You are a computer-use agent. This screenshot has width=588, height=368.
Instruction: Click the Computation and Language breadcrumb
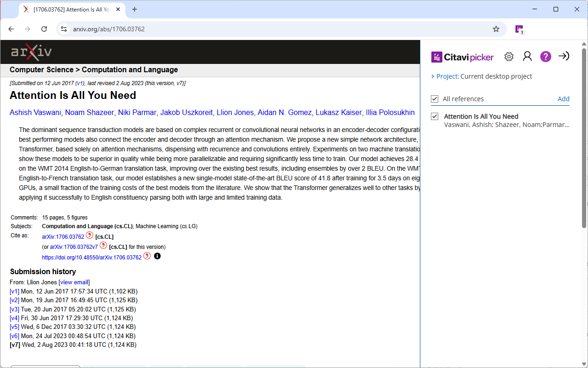tap(130, 70)
